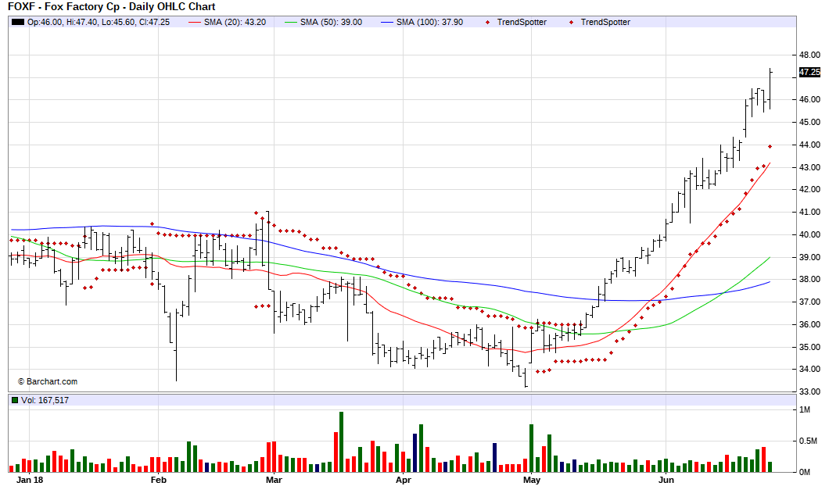Click the red SMA (20) legend line
The height and width of the screenshot is (504, 829).
coord(195,22)
